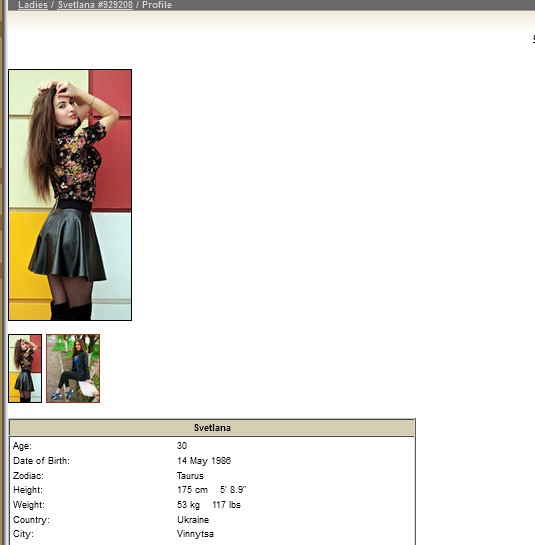The image size is (535, 545).
Task: Click the Taurus zodiac value
Action: tap(190, 475)
